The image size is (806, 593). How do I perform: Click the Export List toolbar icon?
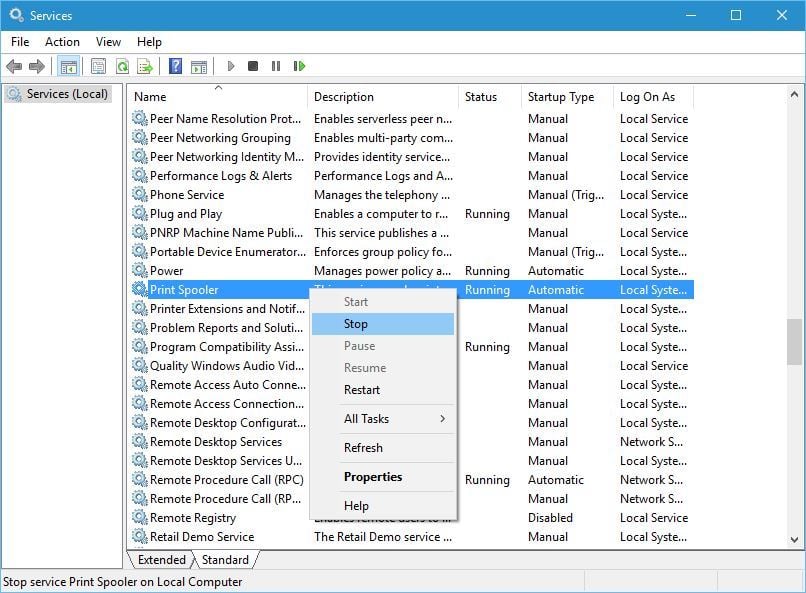145,66
